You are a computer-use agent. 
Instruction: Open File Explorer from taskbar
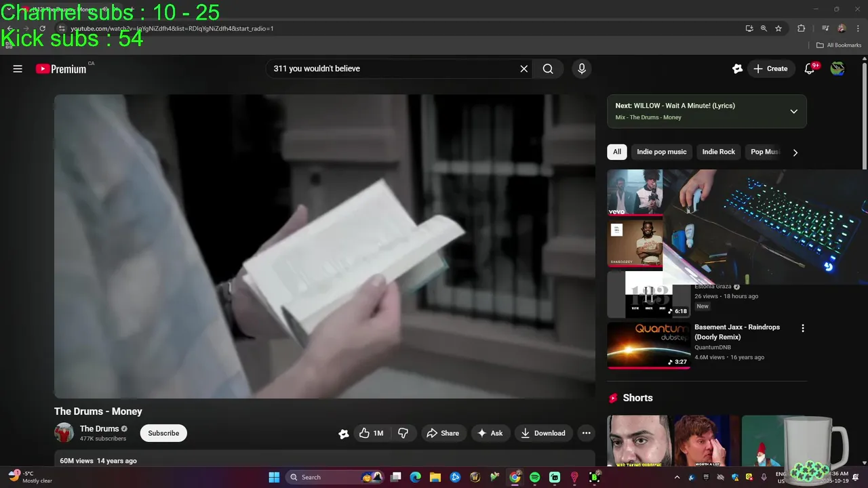[435, 477]
